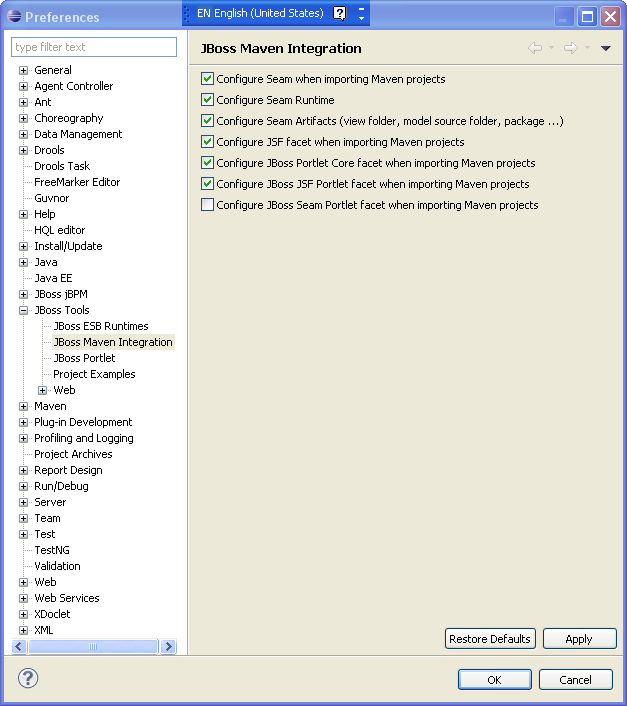
Task: Click the OK button
Action: click(495, 679)
